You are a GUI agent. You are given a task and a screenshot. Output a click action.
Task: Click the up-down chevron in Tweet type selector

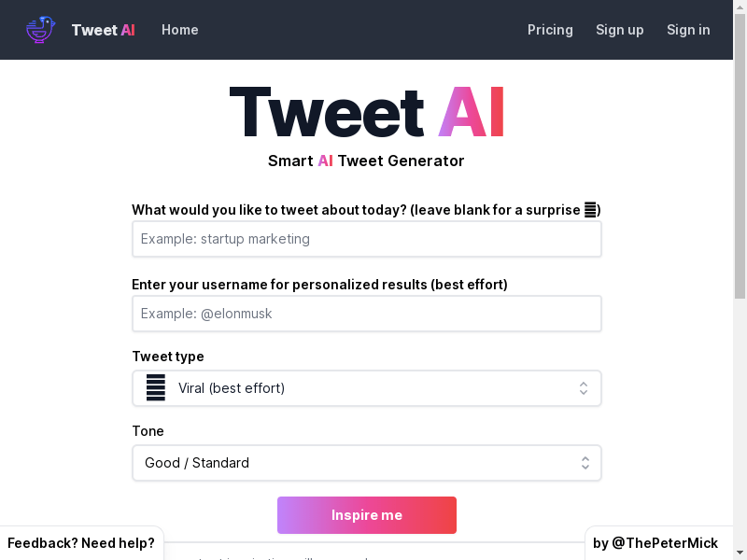point(583,388)
